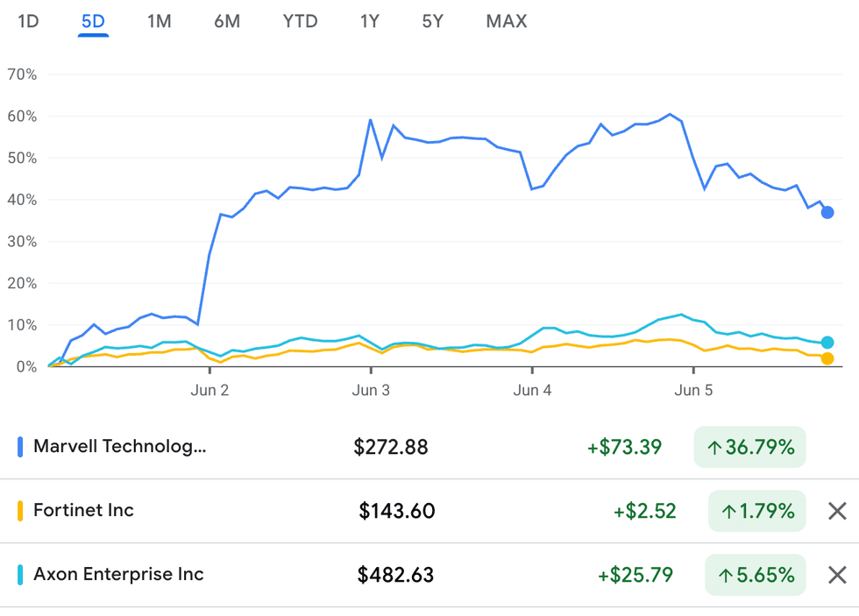Click the 30% y-axis label
859x616 pixels.
click(x=22, y=242)
